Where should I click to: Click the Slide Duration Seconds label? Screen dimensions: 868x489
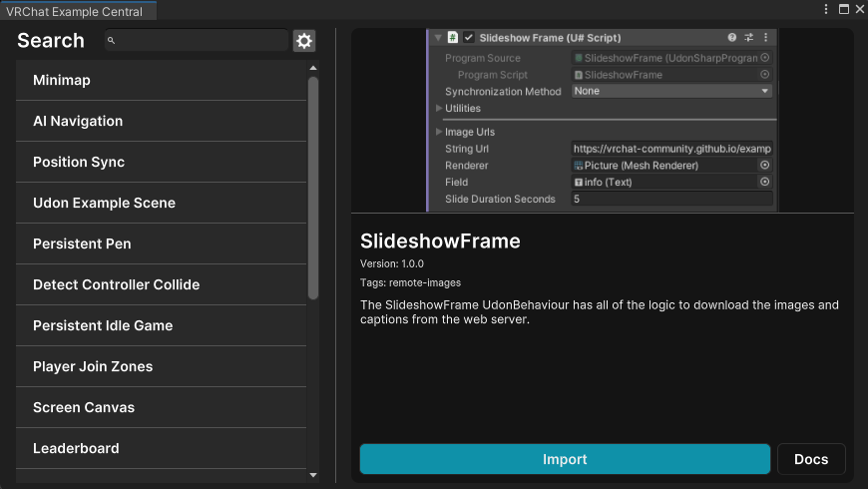(500, 199)
